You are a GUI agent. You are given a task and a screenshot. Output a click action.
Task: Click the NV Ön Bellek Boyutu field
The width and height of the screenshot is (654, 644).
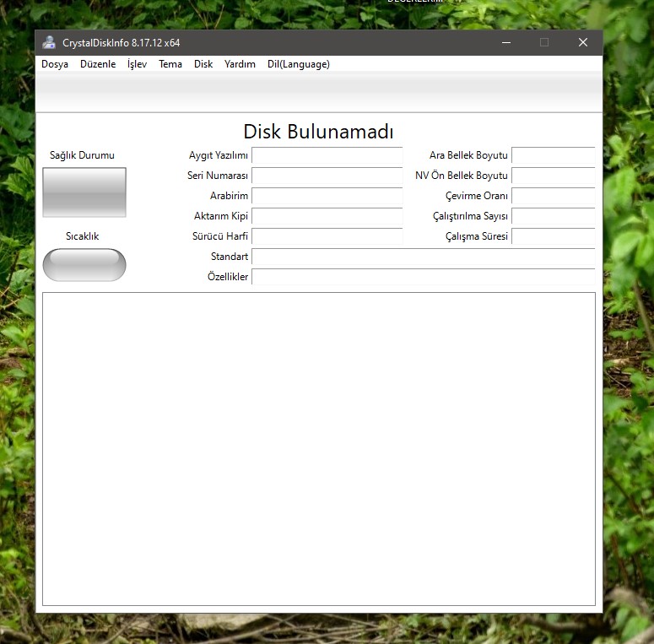554,176
